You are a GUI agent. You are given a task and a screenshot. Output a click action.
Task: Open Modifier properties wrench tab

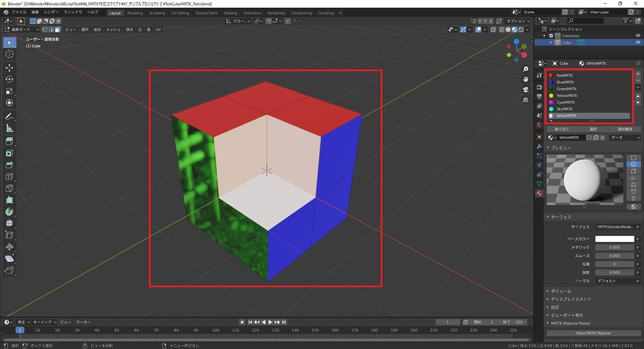[x=539, y=147]
